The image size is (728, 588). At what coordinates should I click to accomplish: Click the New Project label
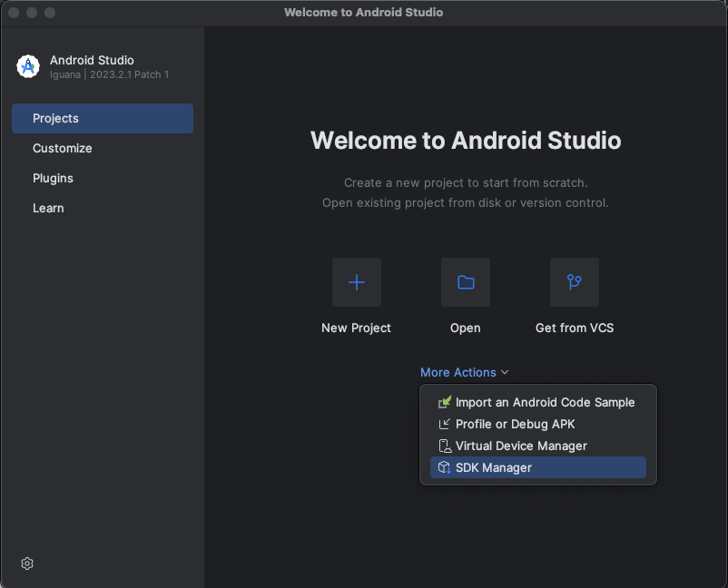pos(356,328)
